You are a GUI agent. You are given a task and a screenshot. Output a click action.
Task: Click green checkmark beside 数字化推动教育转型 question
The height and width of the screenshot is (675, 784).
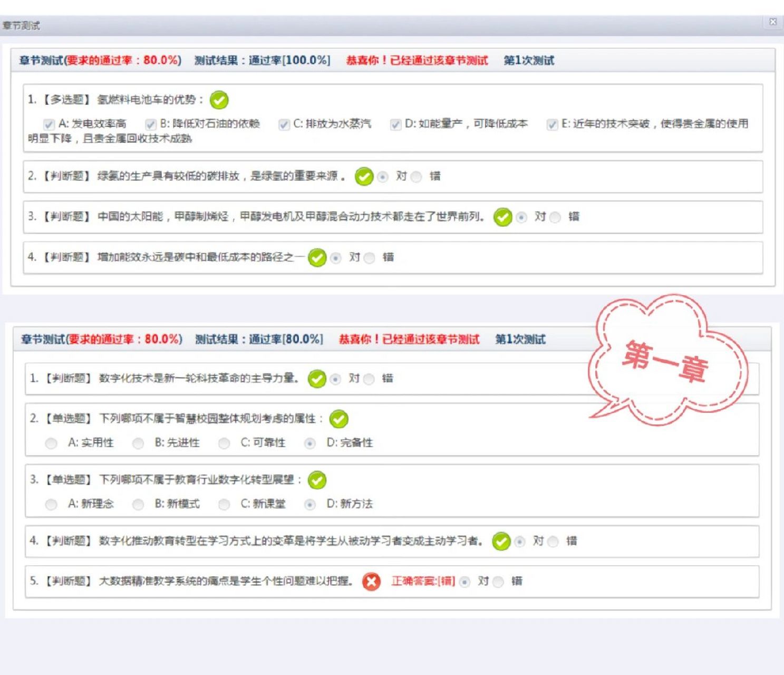[x=501, y=541]
